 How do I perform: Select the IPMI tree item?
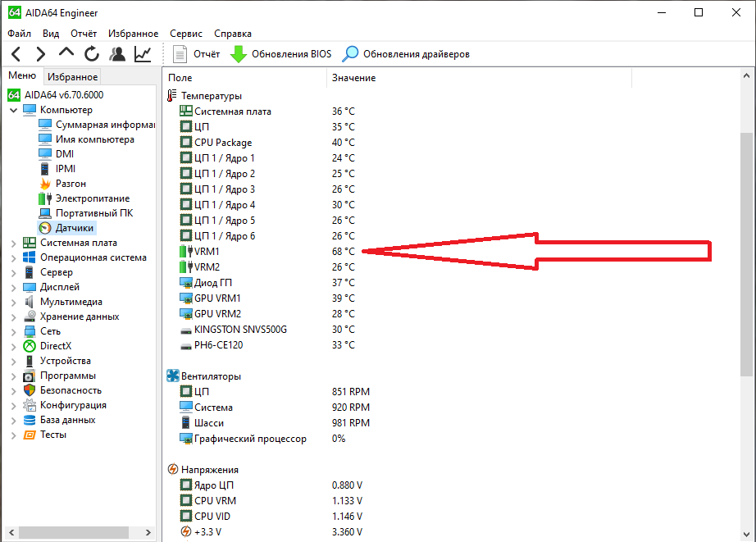click(65, 169)
